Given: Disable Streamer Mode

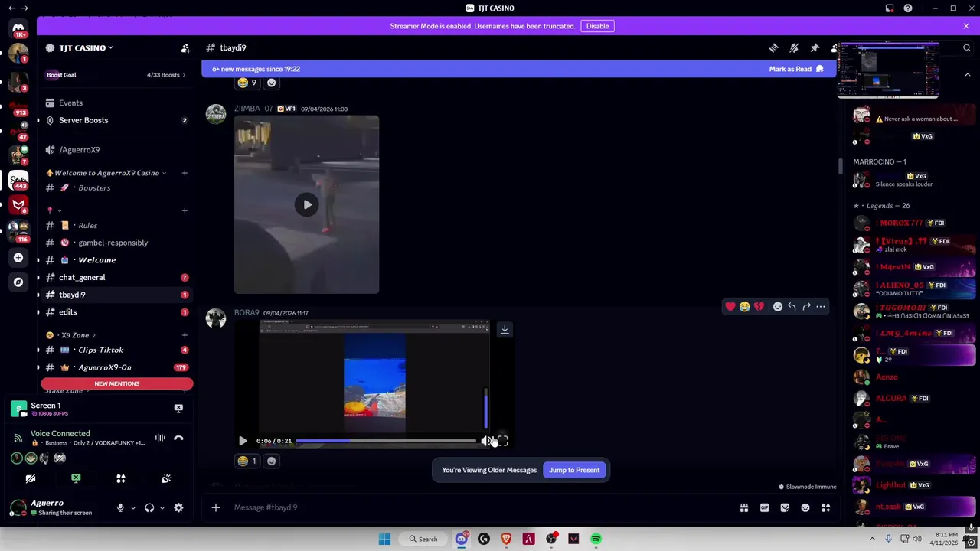Looking at the screenshot, I should coord(597,26).
